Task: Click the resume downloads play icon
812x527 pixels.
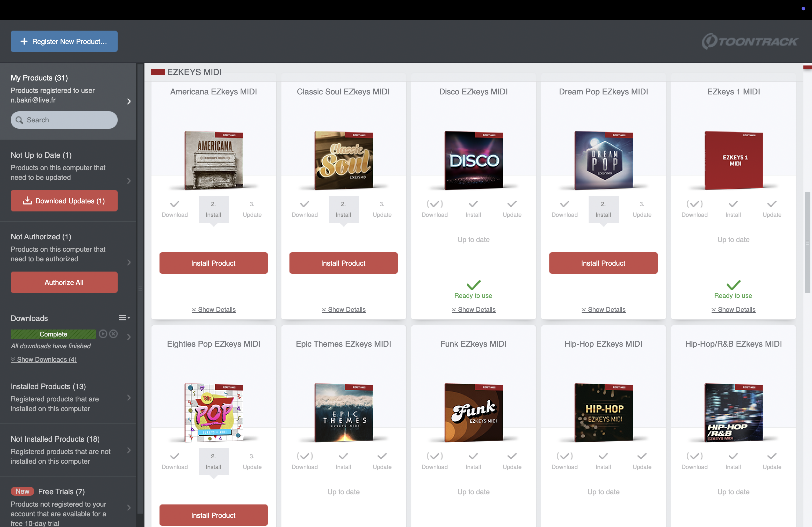Action: [x=103, y=334]
